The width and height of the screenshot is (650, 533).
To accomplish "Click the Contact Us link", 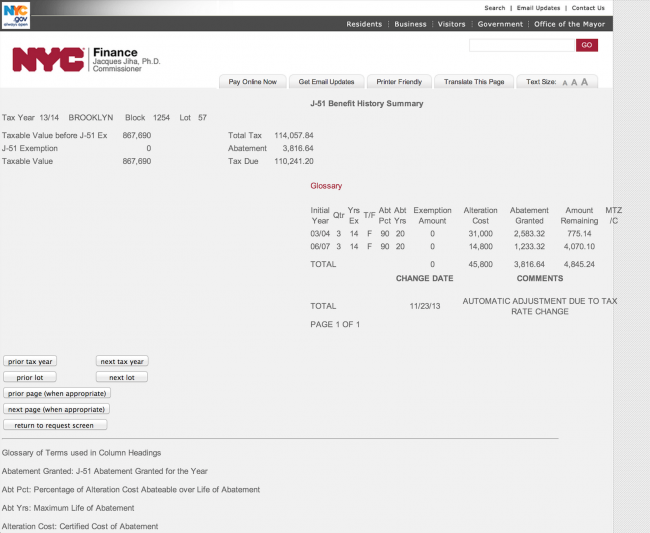I will tap(588, 8).
